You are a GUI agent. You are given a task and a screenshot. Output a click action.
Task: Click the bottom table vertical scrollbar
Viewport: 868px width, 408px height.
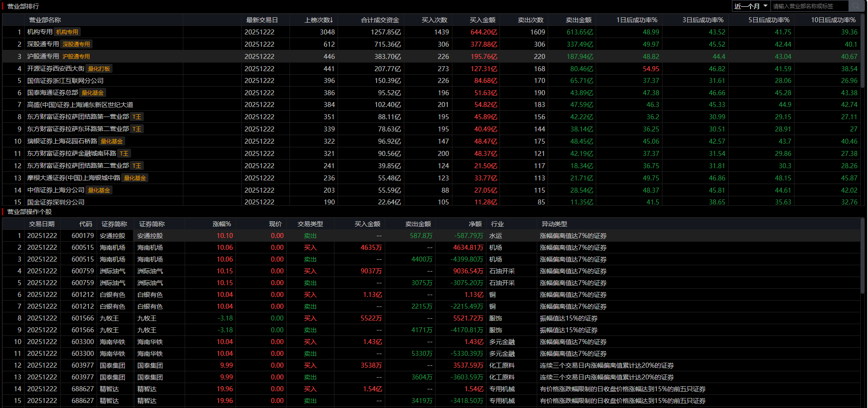point(863,258)
